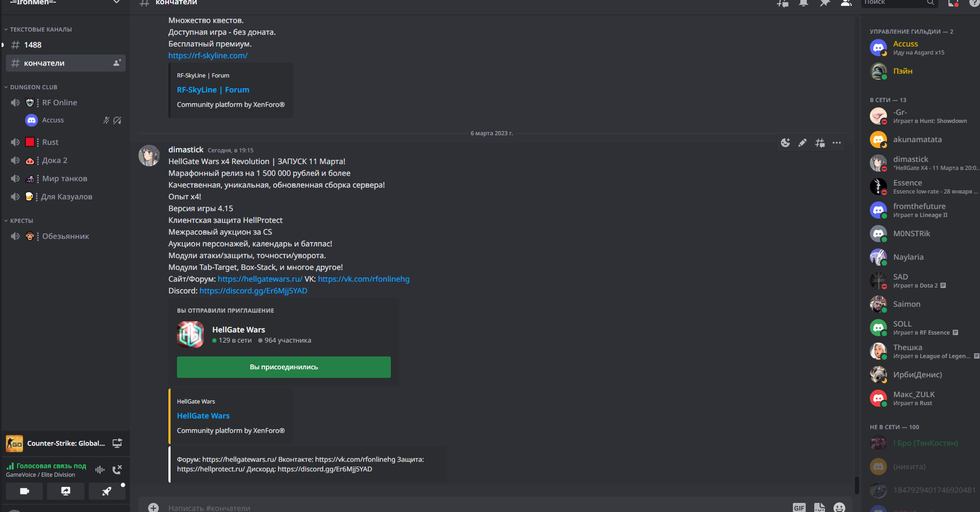Open the hellgatewars.ru link
The width and height of the screenshot is (980, 512).
tap(260, 279)
